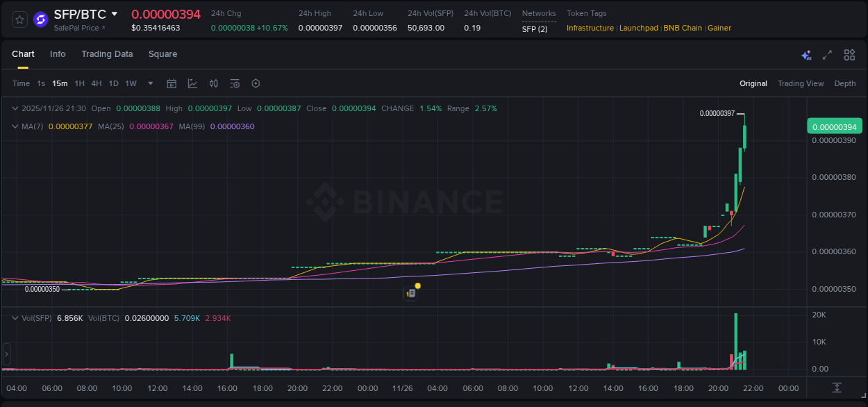Collapse the MA indicator row
Screen dimensions: 868x407
pos(14,126)
